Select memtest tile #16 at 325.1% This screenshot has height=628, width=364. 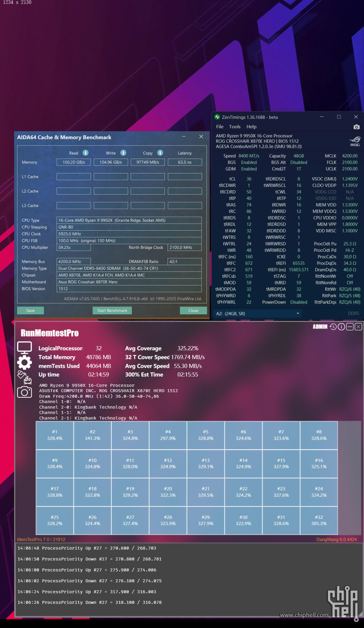(x=319, y=463)
